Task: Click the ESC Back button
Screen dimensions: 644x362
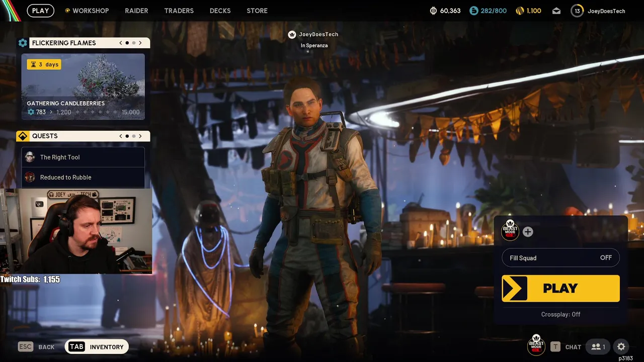Action: point(36,346)
